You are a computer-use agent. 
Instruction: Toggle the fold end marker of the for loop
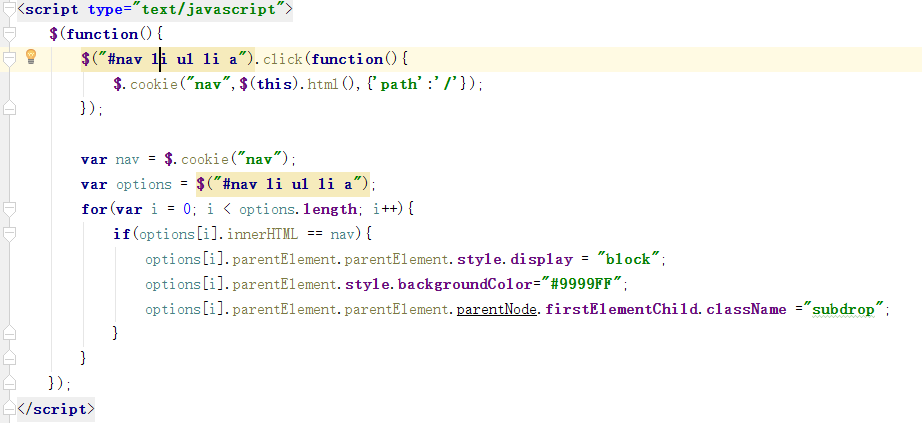(9, 358)
